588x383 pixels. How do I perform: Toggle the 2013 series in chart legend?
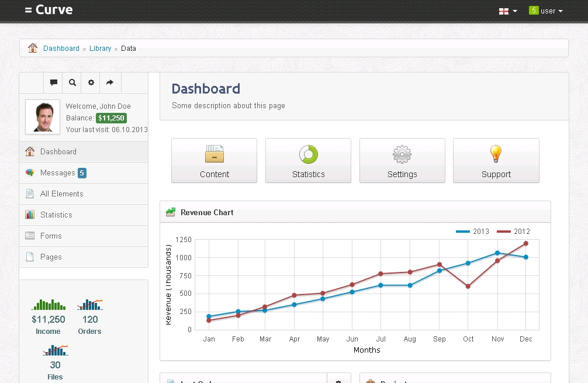coord(473,232)
